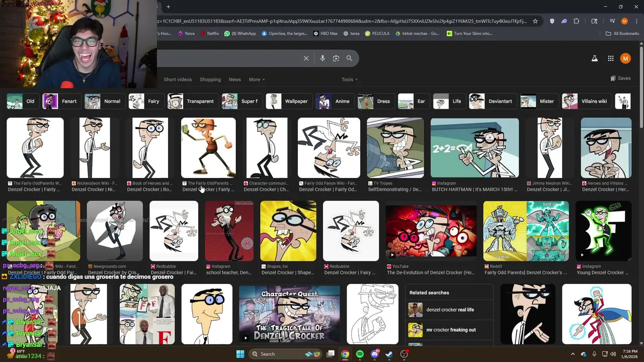Image resolution: width=644 pixels, height=362 pixels.
Task: Clear the Google search box text
Action: click(x=306, y=58)
